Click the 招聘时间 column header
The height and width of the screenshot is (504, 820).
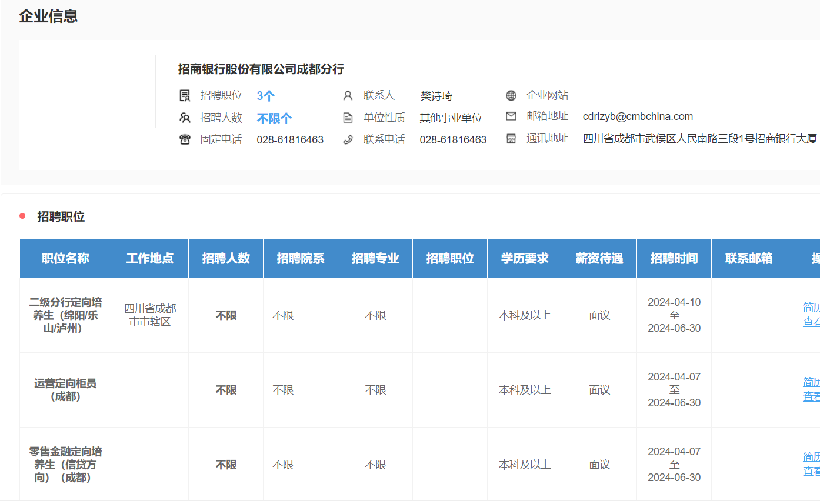674,259
